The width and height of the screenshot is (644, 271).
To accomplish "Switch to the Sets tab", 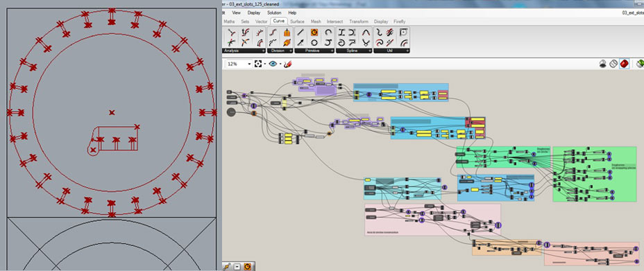I will click(245, 21).
